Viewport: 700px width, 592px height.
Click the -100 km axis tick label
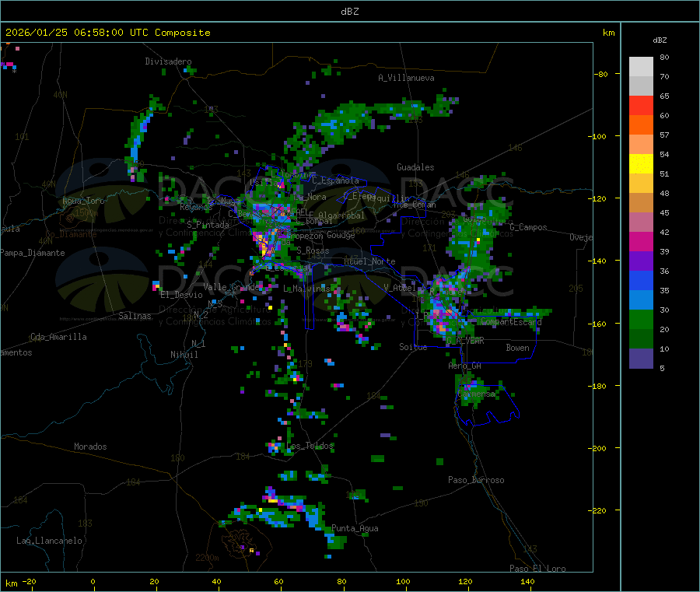597,136
